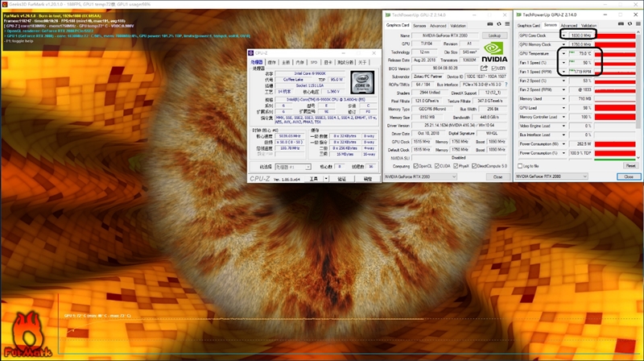Image resolution: width=644 pixels, height=361 pixels.
Task: Open the SPD tab in CPU-Z
Action: (x=314, y=63)
